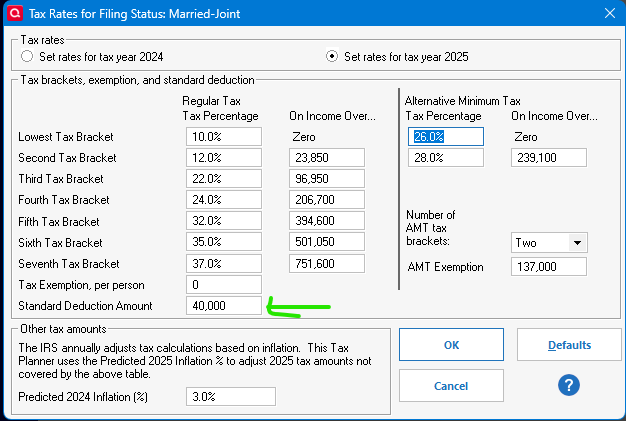Viewport: 626px width, 421px height.
Task: Select rates for tax year 2025
Action: [x=332, y=56]
